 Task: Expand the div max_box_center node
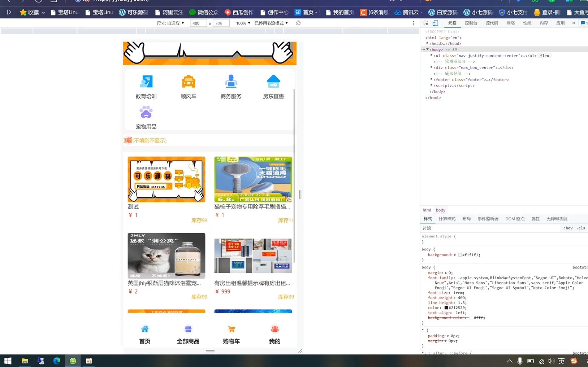432,67
